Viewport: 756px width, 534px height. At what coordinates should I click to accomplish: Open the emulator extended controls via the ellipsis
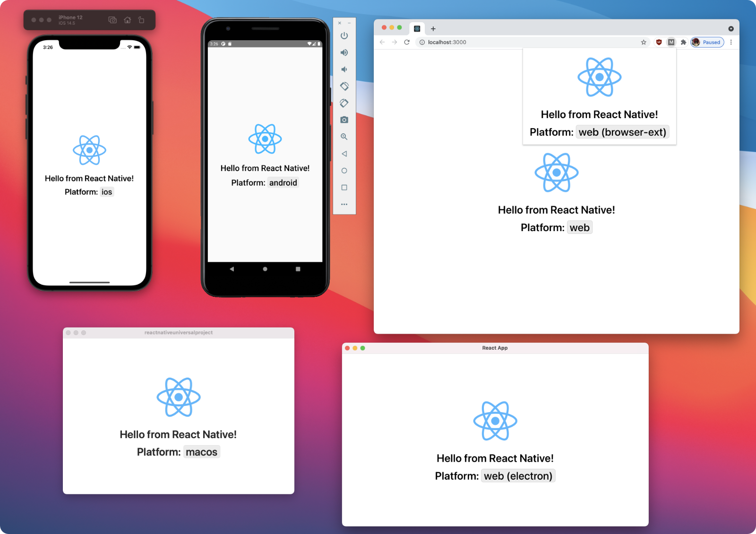click(x=344, y=204)
